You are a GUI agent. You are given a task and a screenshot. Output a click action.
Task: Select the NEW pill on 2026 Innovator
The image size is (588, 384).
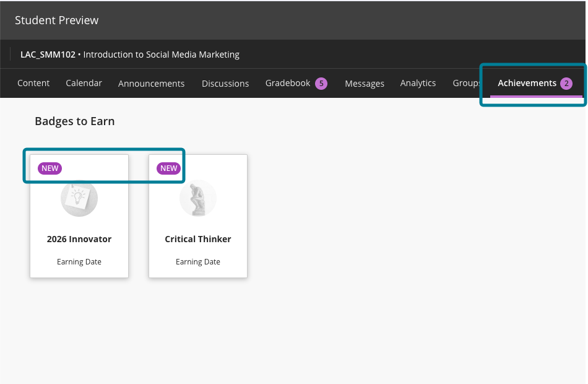50,168
